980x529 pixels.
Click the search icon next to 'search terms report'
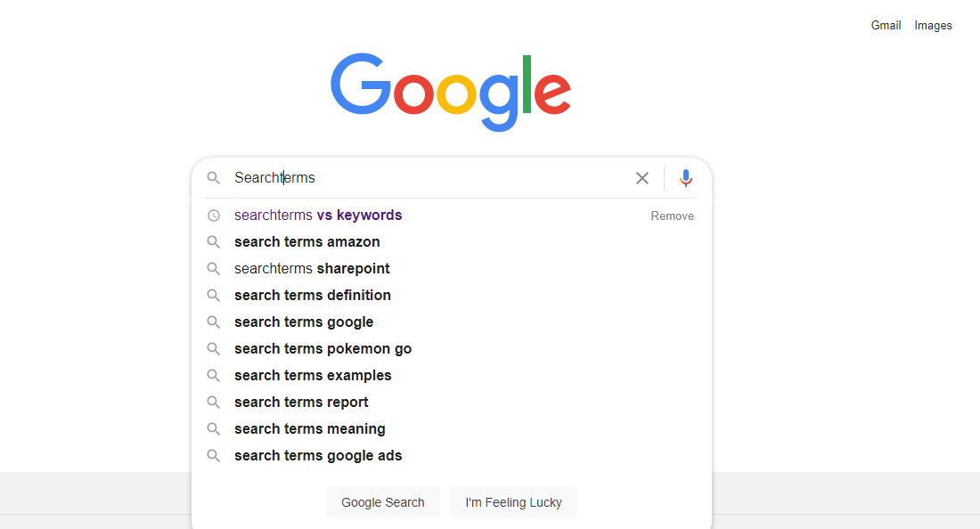[214, 402]
